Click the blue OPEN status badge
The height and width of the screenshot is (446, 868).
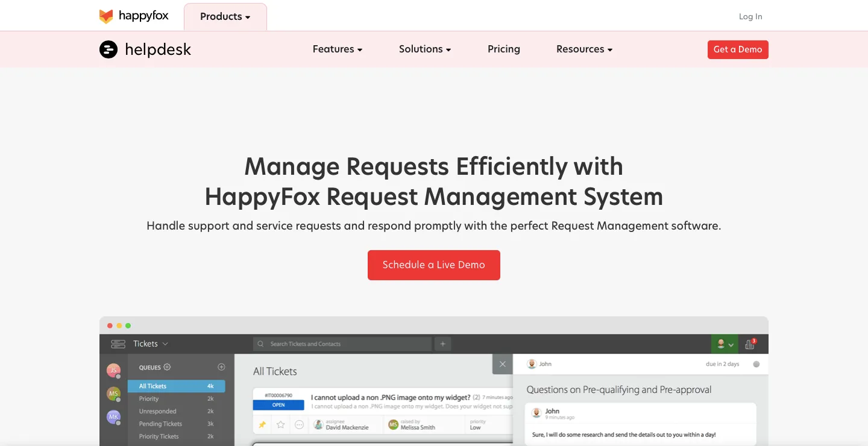pos(278,405)
